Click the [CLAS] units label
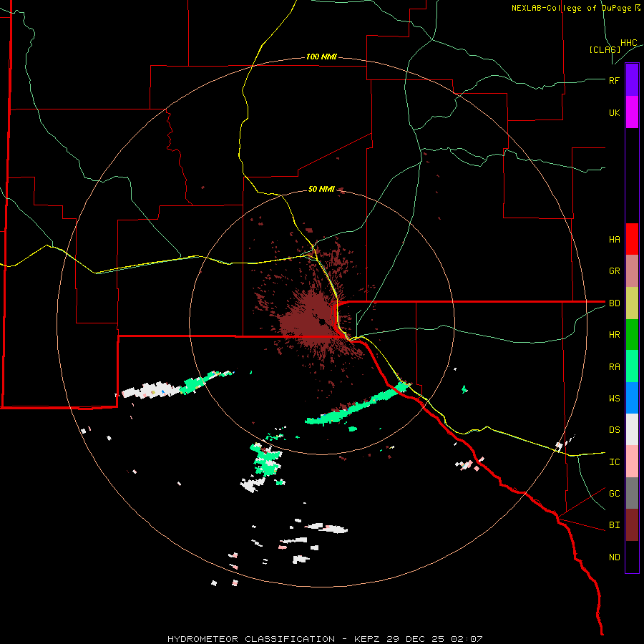Image resolution: width=644 pixels, height=644 pixels. 605,49
